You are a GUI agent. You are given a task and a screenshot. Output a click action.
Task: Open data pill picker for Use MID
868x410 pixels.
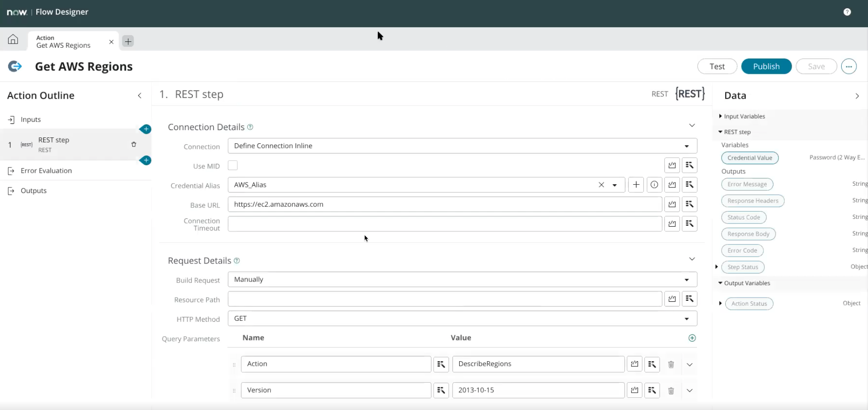(x=690, y=166)
